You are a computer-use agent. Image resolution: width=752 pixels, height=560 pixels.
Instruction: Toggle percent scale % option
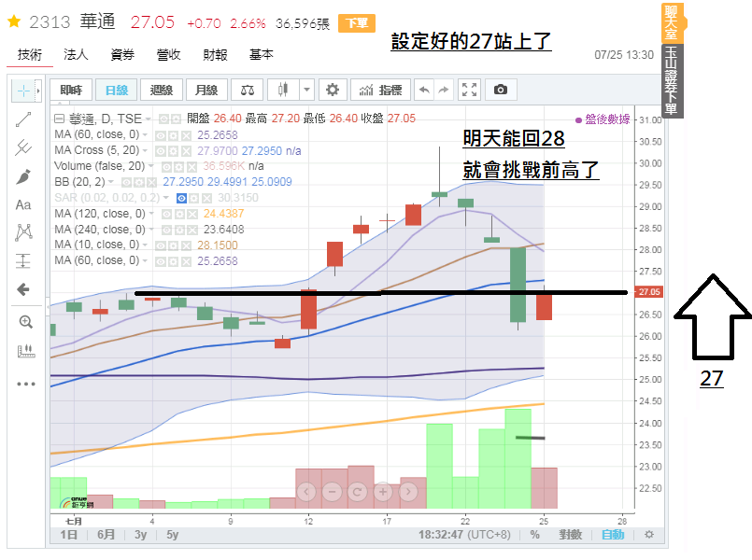coord(534,535)
